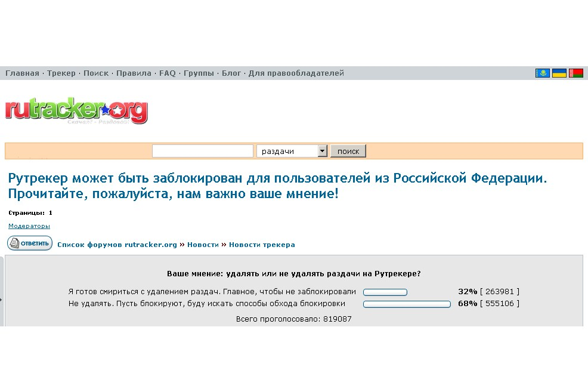The height and width of the screenshot is (392, 588).
Task: Open the Правила menu item
Action: 134,73
